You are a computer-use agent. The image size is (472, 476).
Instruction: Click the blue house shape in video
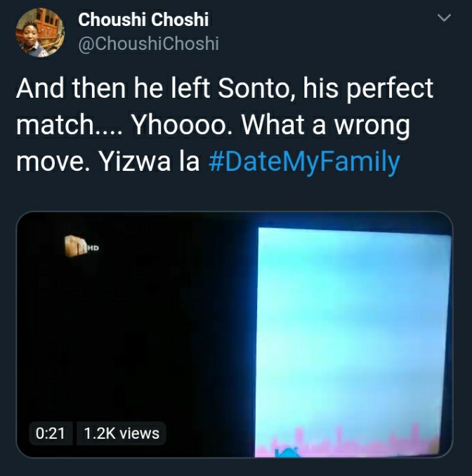[287, 452]
